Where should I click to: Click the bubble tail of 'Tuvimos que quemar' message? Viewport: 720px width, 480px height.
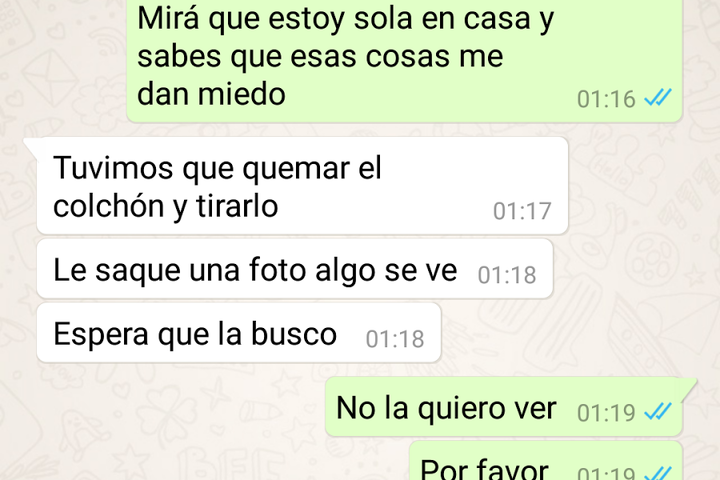point(30,146)
